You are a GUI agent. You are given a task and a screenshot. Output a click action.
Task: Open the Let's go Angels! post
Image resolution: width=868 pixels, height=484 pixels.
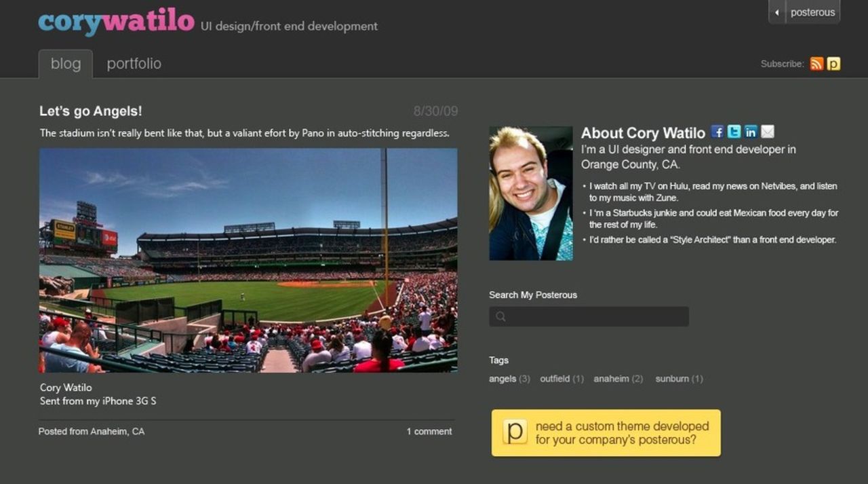tap(91, 111)
